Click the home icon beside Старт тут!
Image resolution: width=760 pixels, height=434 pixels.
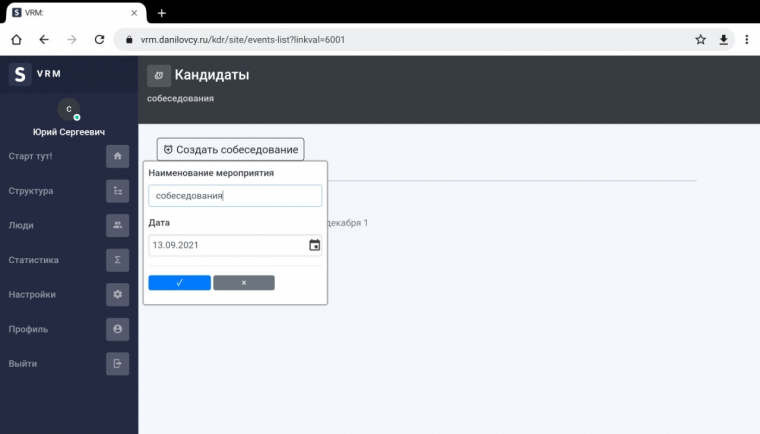click(x=117, y=156)
